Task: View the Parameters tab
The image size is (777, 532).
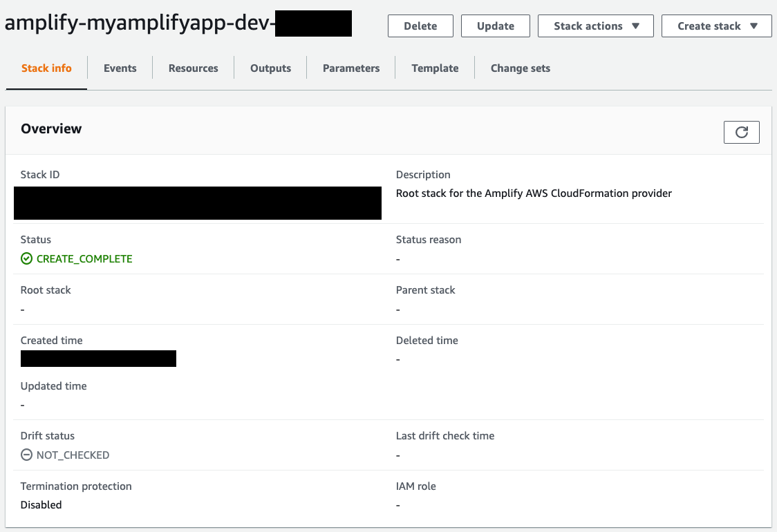Action: pyautogui.click(x=351, y=68)
